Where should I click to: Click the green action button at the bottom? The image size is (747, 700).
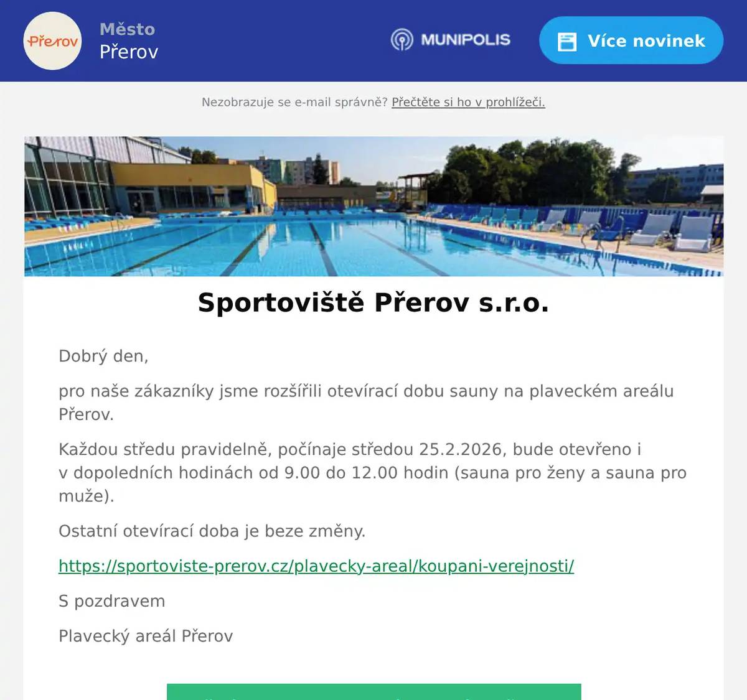pyautogui.click(x=374, y=693)
